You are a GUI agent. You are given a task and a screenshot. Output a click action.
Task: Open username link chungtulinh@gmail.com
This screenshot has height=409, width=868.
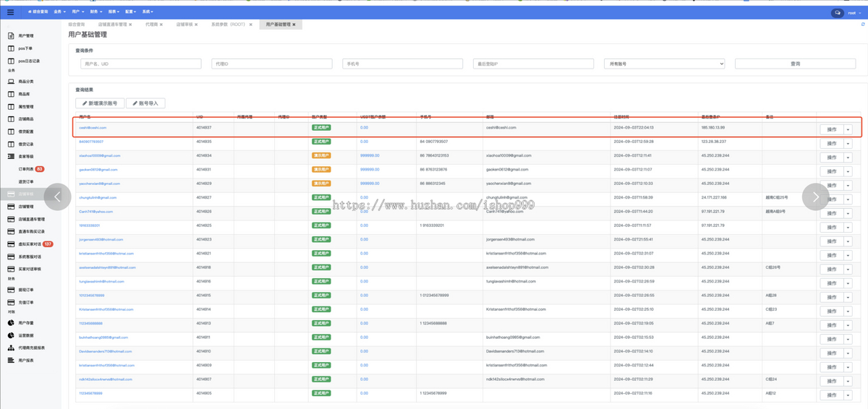click(98, 197)
